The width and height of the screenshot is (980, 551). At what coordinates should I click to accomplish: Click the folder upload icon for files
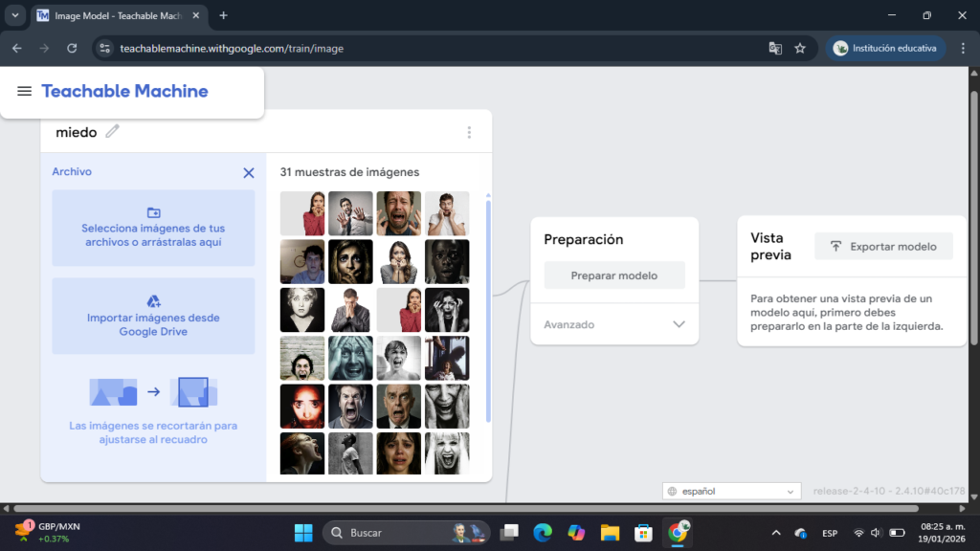pyautogui.click(x=153, y=212)
